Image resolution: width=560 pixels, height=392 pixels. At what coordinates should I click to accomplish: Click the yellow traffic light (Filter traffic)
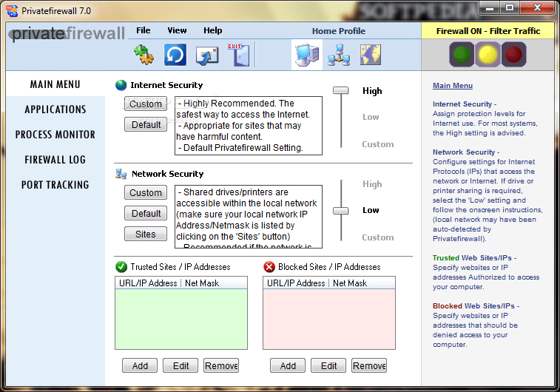pos(488,54)
